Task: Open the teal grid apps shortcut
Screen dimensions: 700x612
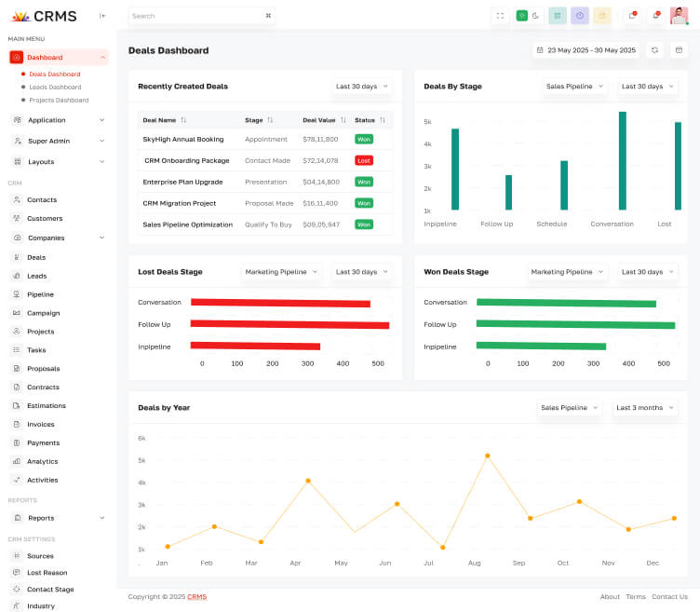Action: click(558, 16)
